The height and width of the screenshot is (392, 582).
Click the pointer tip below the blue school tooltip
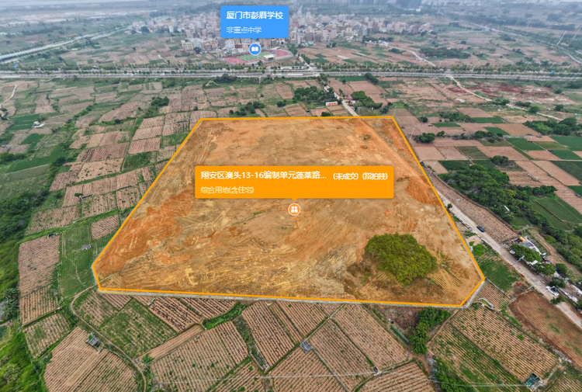pos(255,40)
